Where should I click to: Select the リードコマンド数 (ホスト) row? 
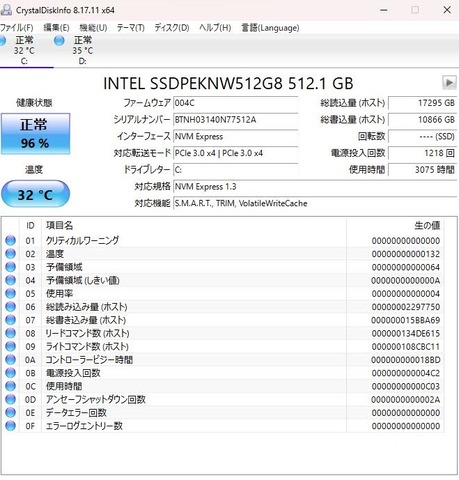pos(223,333)
